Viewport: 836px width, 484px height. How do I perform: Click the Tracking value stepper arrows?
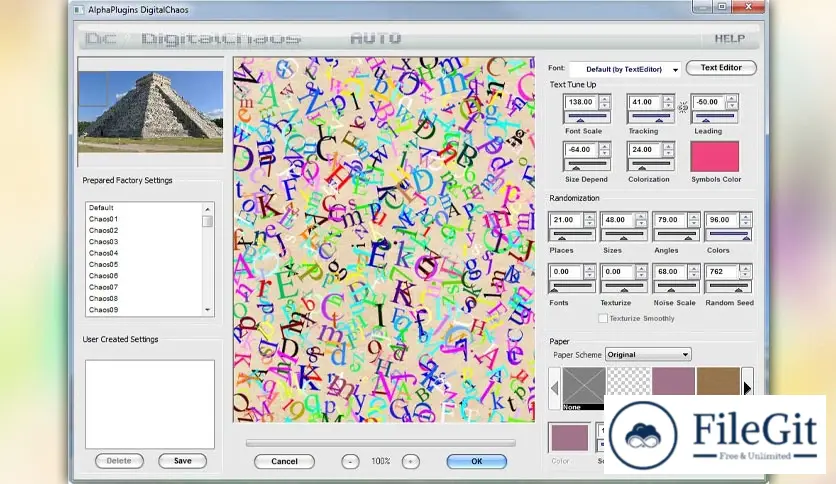pyautogui.click(x=668, y=102)
